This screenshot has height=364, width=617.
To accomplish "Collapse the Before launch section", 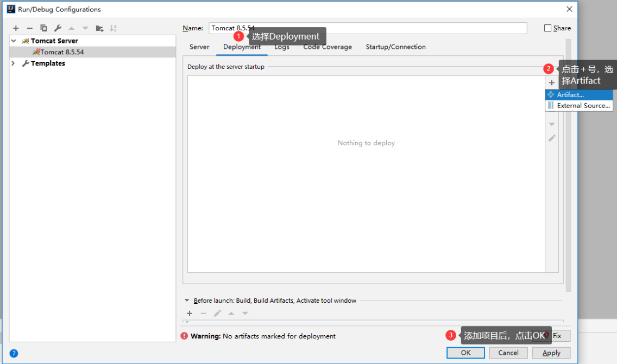I will [187, 301].
